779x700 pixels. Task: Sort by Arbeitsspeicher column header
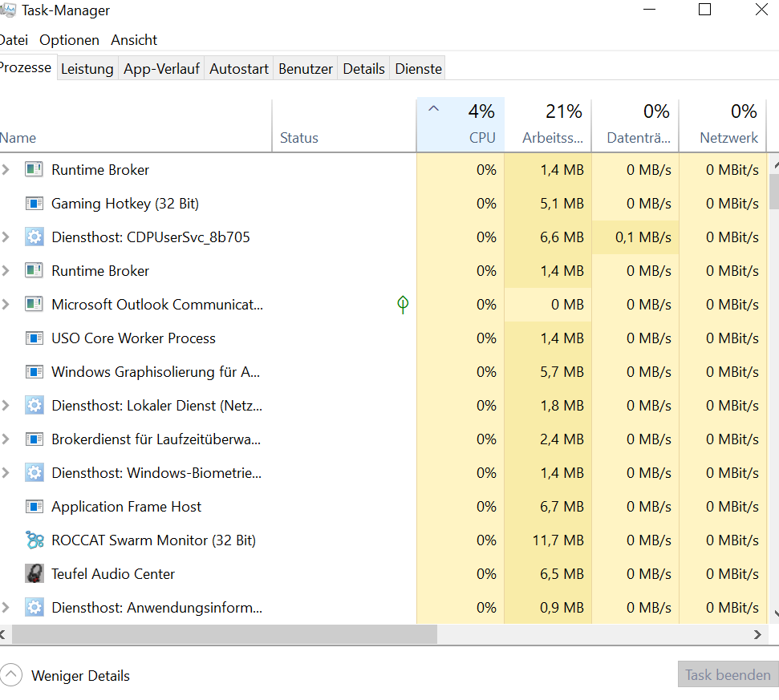[548, 124]
